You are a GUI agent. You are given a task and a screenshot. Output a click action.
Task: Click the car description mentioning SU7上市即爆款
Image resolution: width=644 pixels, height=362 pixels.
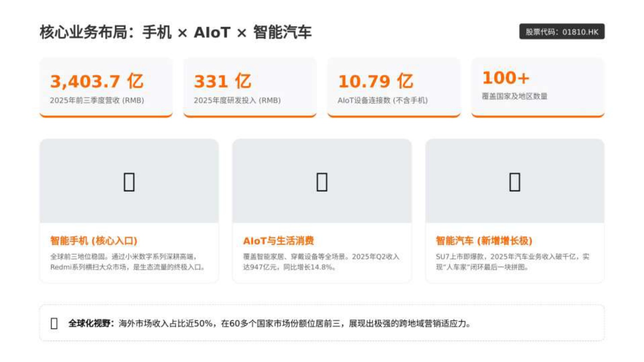coord(513,262)
